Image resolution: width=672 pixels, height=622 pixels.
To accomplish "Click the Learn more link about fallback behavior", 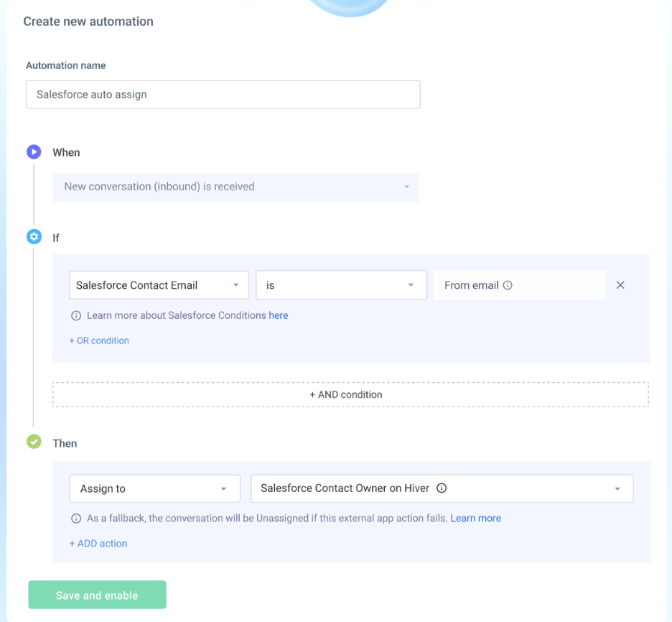I will click(475, 518).
